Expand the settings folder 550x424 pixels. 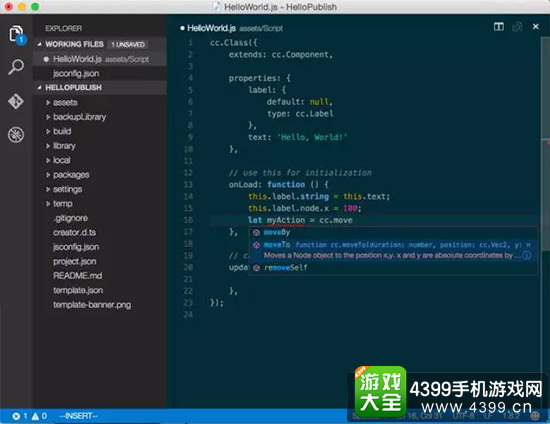(48, 189)
